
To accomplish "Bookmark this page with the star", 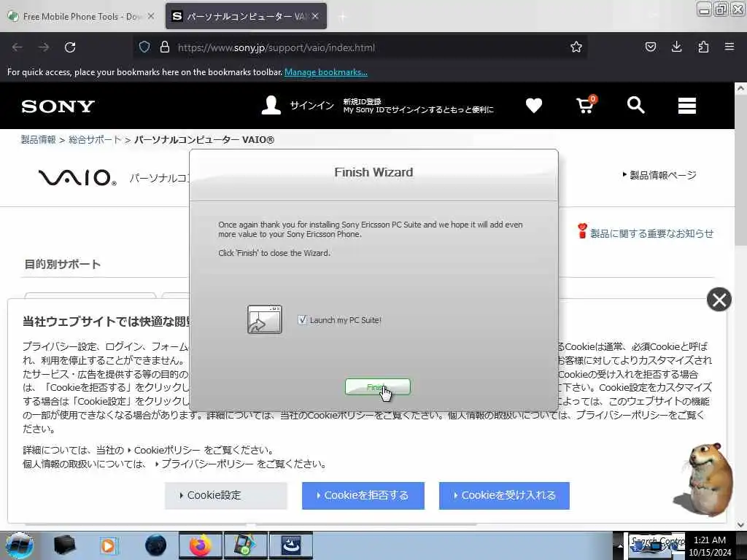I will pos(576,47).
